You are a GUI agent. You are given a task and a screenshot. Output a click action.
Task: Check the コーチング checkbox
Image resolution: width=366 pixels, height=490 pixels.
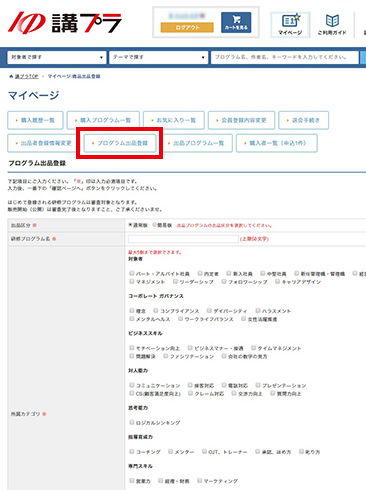click(x=132, y=452)
